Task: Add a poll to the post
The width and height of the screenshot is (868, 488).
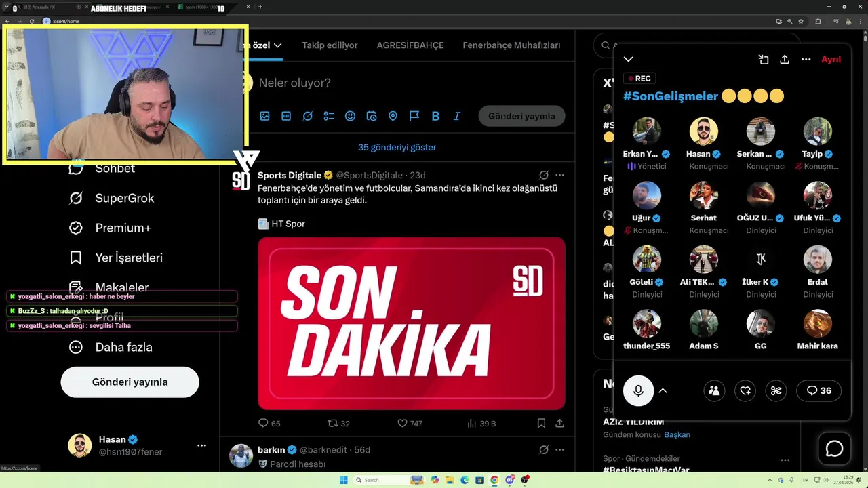Action: click(x=329, y=116)
